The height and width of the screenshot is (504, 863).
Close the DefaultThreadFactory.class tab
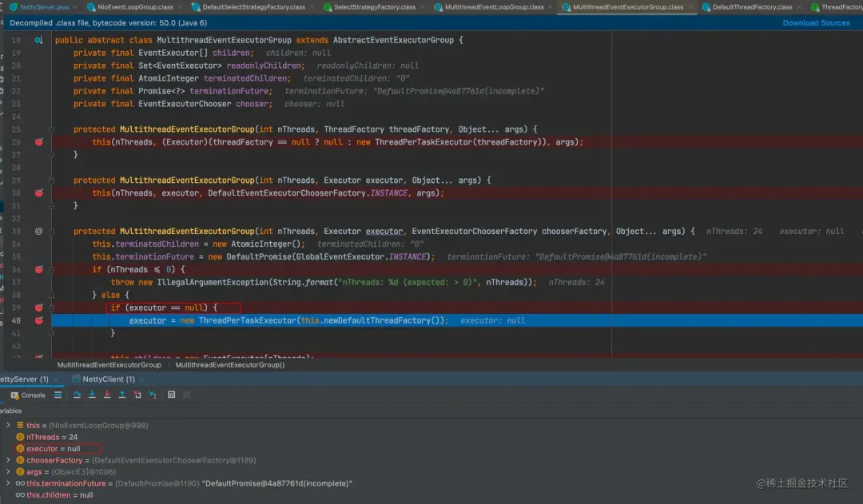click(x=798, y=7)
